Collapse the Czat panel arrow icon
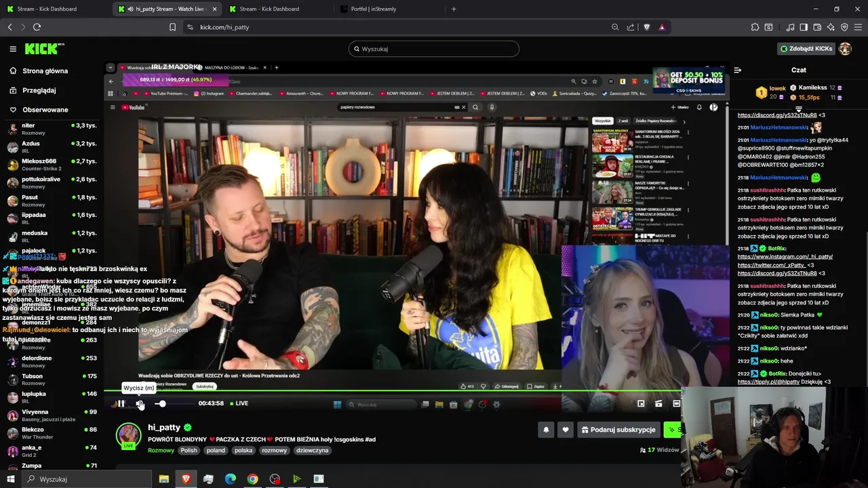Screen dimensions: 868x488 coord(738,70)
